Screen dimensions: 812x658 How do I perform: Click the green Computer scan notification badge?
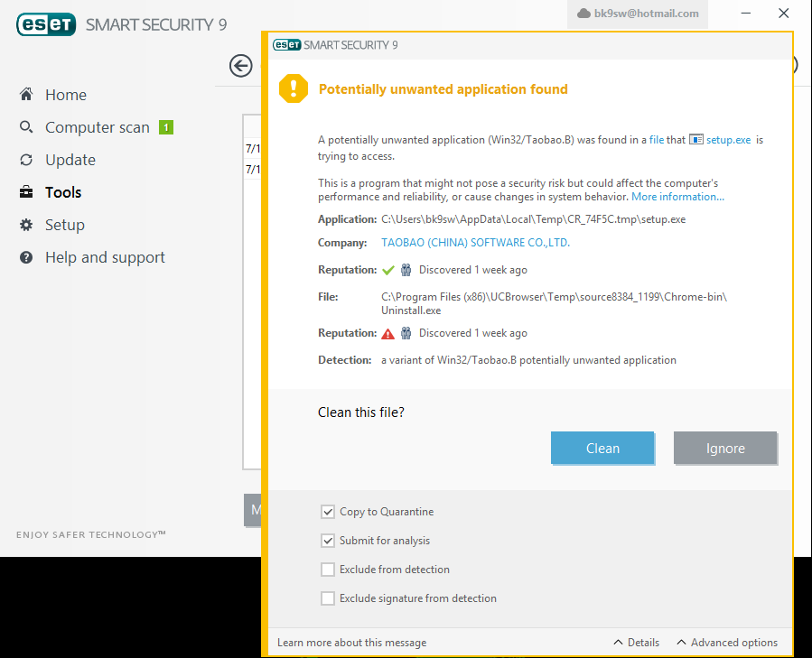165,127
